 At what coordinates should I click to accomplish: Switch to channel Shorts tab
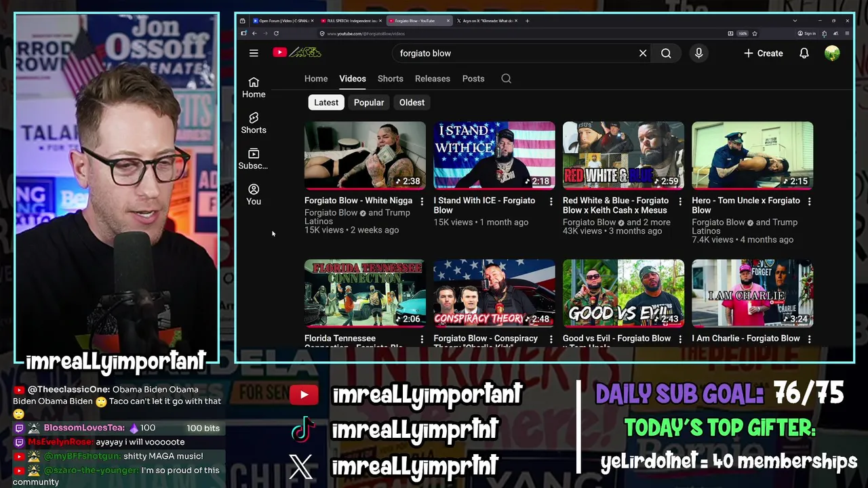[391, 79]
